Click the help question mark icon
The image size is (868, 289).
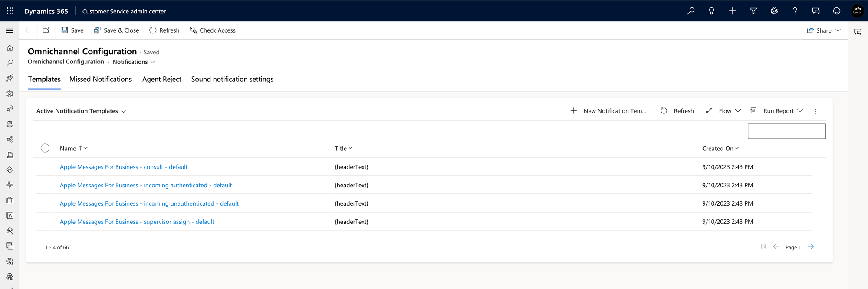(795, 11)
